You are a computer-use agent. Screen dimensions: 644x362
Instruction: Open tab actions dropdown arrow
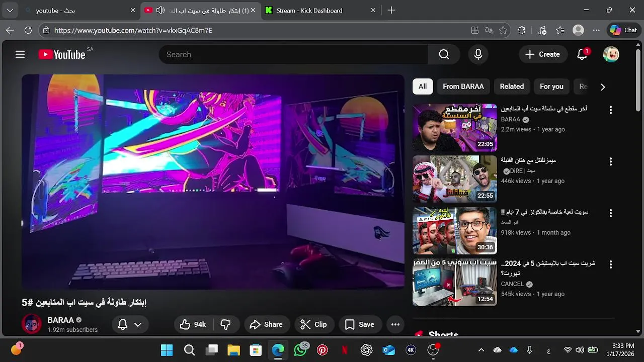(10, 10)
